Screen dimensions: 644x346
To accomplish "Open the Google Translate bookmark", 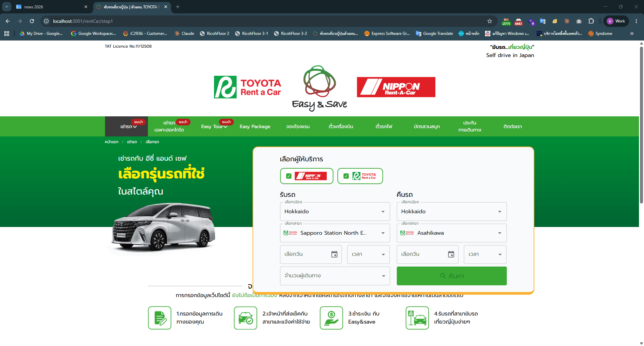I will (x=434, y=34).
